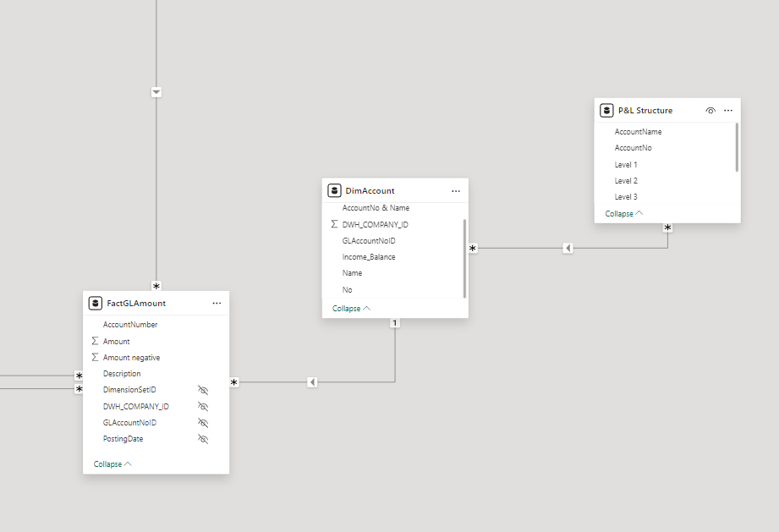Collapse the P&L Structure table
Viewport: 779px width, 532px height.
(624, 214)
